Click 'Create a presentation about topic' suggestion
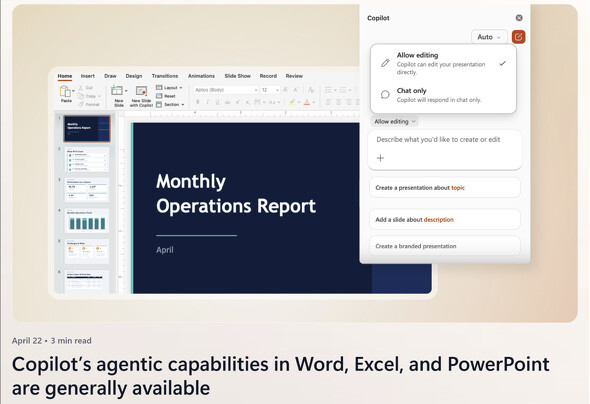 click(x=445, y=188)
